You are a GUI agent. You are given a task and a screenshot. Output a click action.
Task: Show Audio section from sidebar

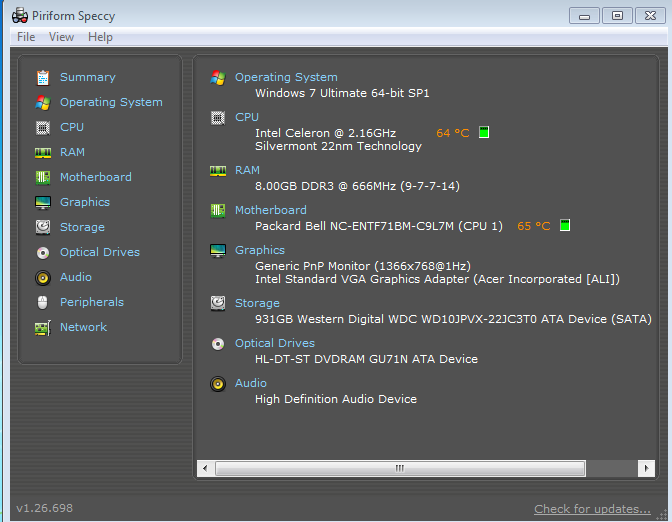[76, 277]
